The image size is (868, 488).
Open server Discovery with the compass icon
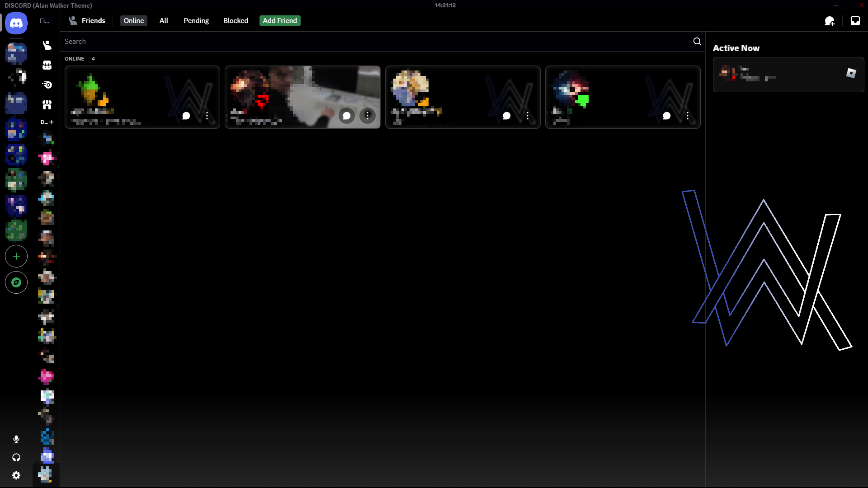click(16, 282)
